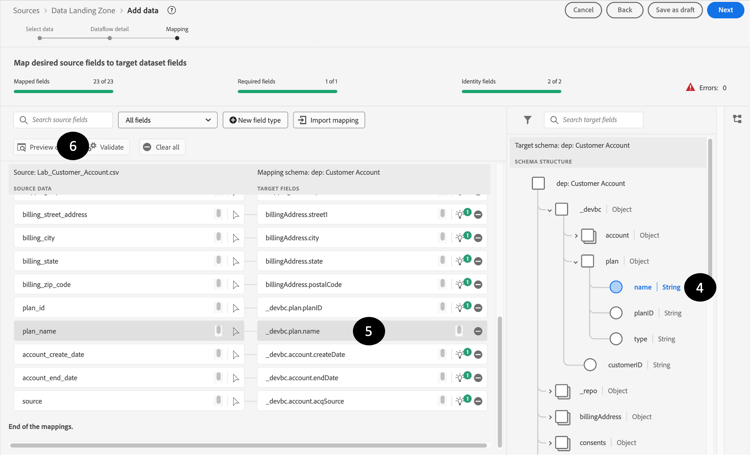
Task: Check the account object box
Action: click(588, 235)
